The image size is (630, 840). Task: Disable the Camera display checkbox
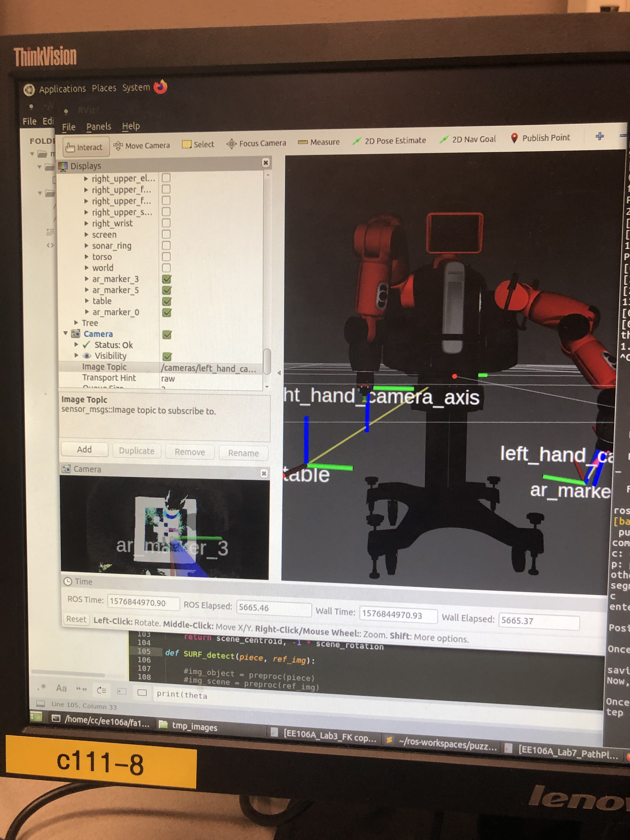coord(167,335)
